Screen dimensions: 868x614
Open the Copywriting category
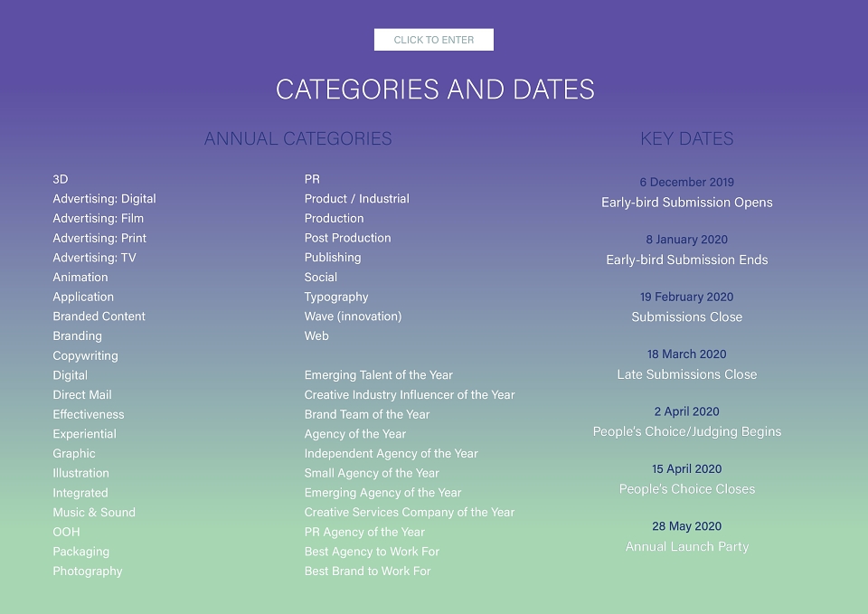(85, 356)
